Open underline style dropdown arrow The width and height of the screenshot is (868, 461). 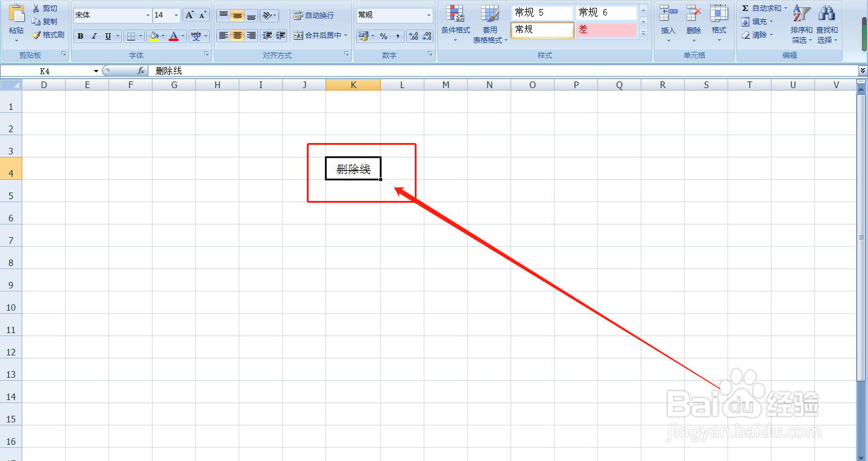(118, 36)
